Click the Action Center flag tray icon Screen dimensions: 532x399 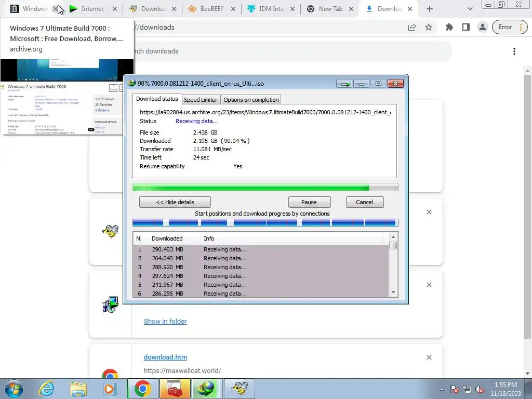click(455, 390)
